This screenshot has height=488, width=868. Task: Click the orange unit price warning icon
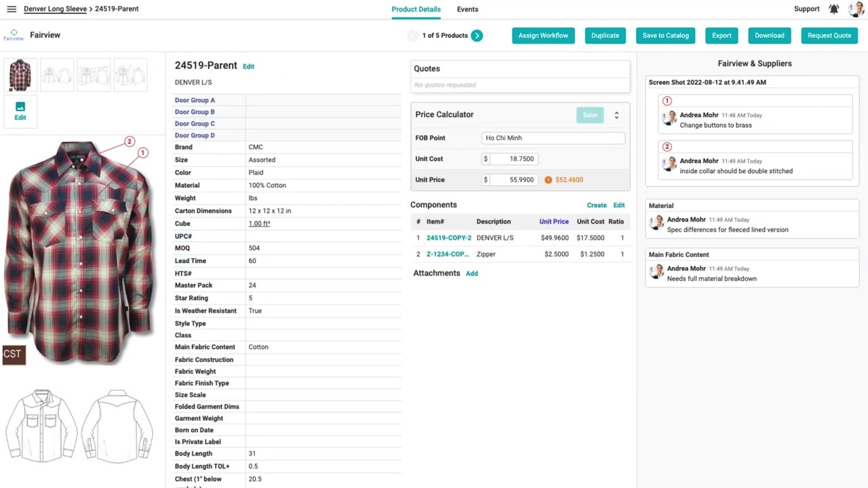(x=548, y=180)
